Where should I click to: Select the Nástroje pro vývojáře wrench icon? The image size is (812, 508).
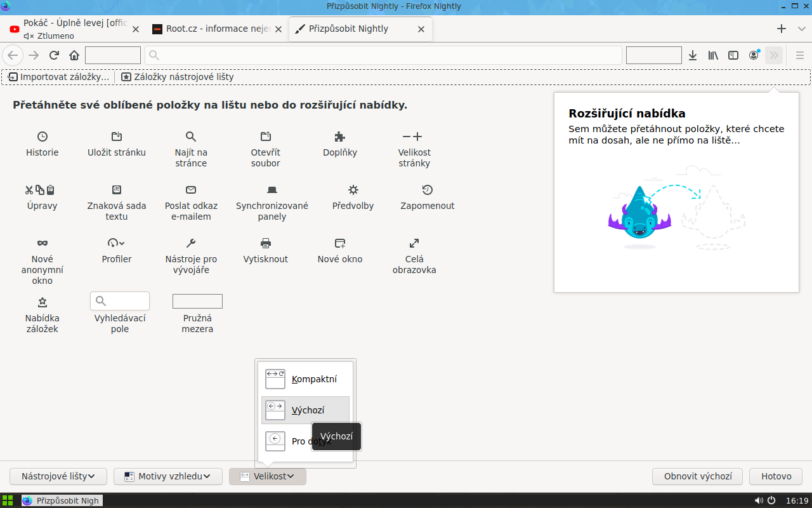point(191,243)
